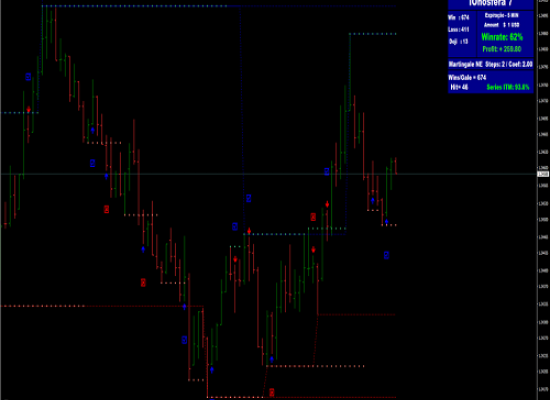Image resolution: width=550 pixels, height=400 pixels.
Task: Select the horizontal current price line
Action: click(x=268, y=174)
